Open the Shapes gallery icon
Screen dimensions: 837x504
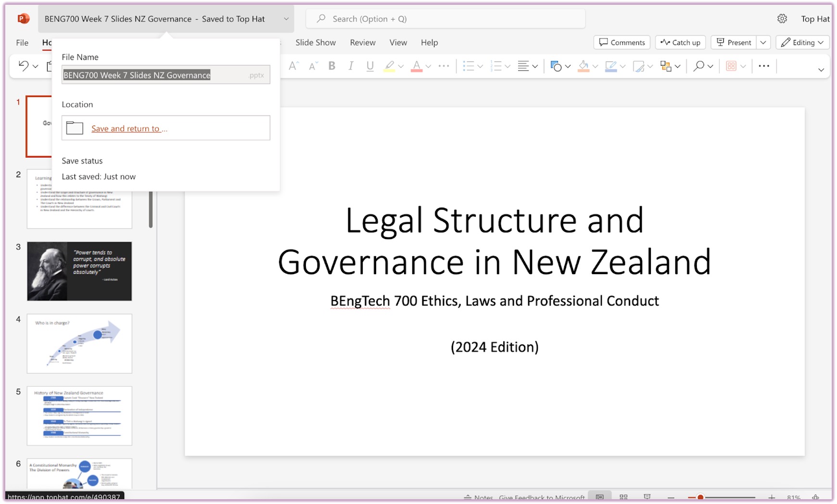pos(556,66)
